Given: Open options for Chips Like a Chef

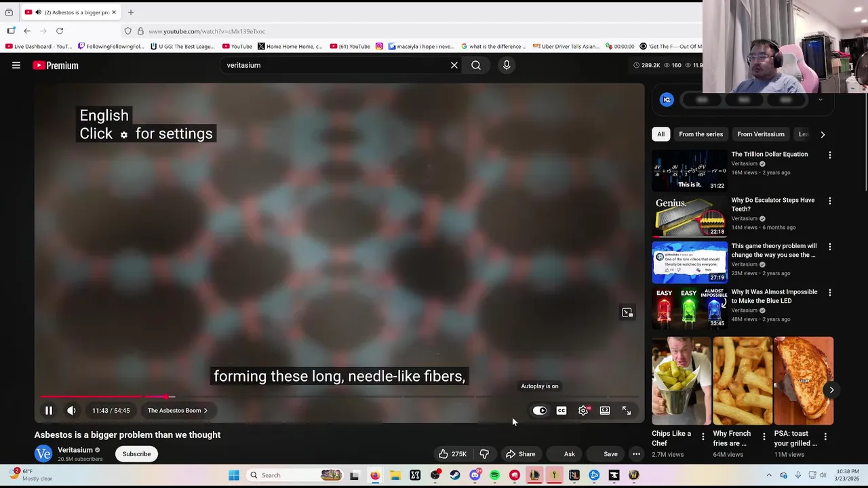Looking at the screenshot, I should click(x=703, y=437).
